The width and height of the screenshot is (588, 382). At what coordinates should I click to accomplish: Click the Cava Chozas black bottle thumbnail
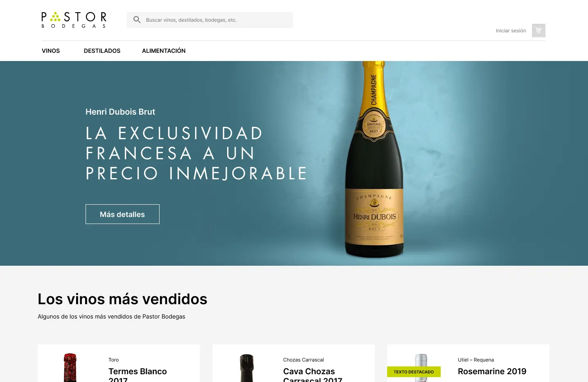pos(246,368)
